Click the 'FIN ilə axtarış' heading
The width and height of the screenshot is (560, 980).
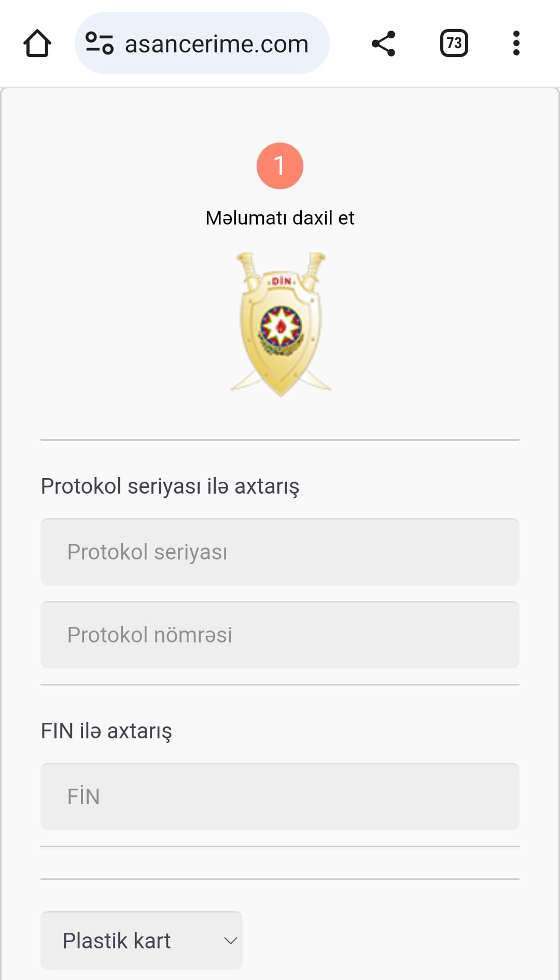coord(106,731)
